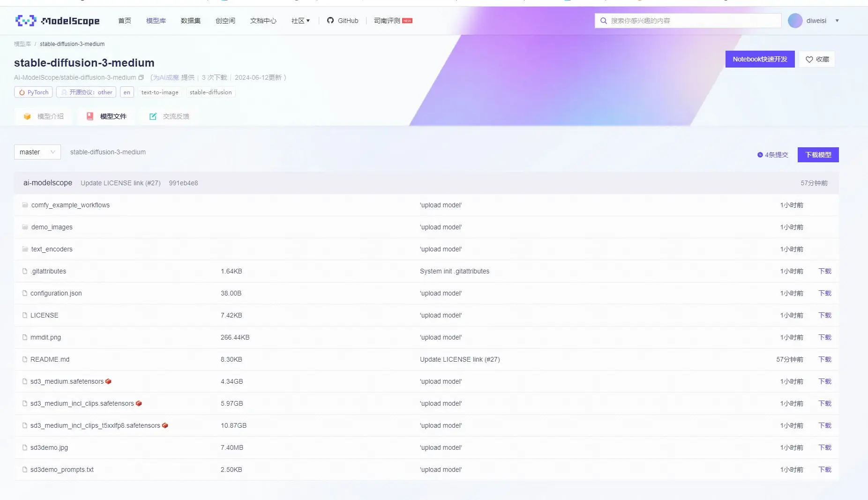The height and width of the screenshot is (500, 868).
Task: Download the mmdit.png file
Action: pyautogui.click(x=825, y=337)
